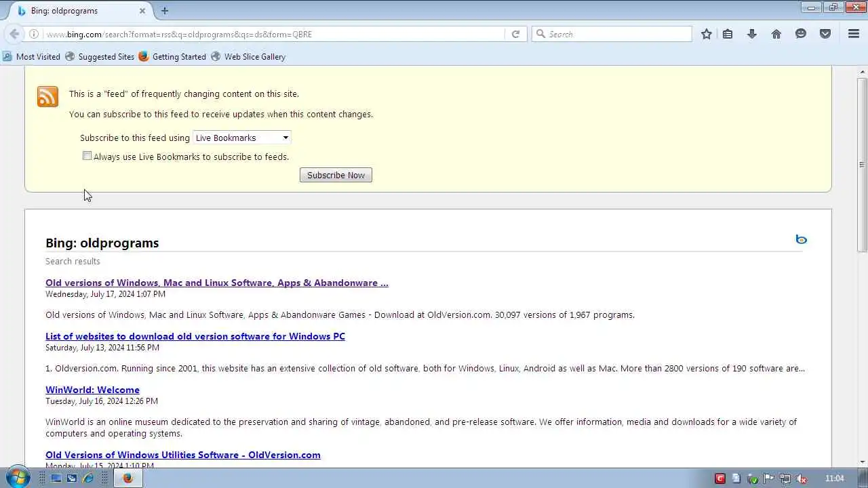The height and width of the screenshot is (488, 868).
Task: Open the Most Visited bookmarks folder
Action: [31, 57]
